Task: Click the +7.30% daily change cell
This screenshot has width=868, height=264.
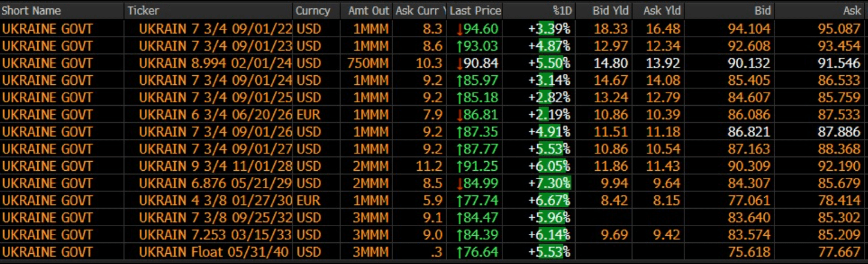Action: point(549,183)
